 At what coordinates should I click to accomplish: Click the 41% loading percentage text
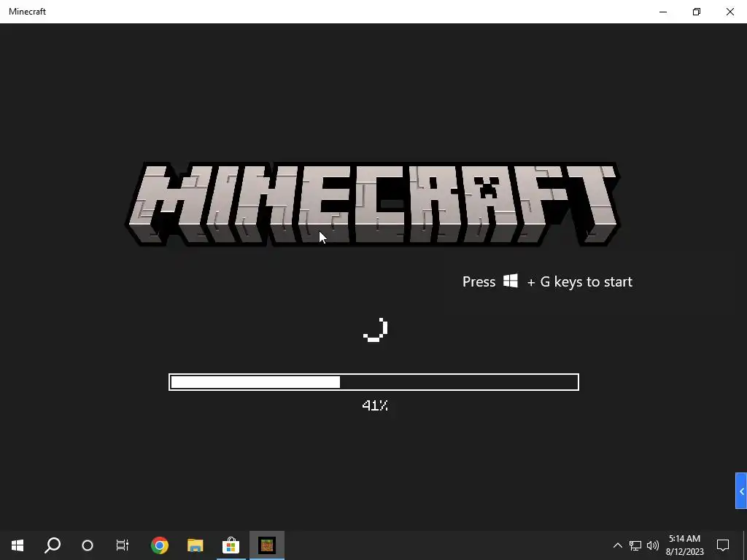(x=375, y=405)
